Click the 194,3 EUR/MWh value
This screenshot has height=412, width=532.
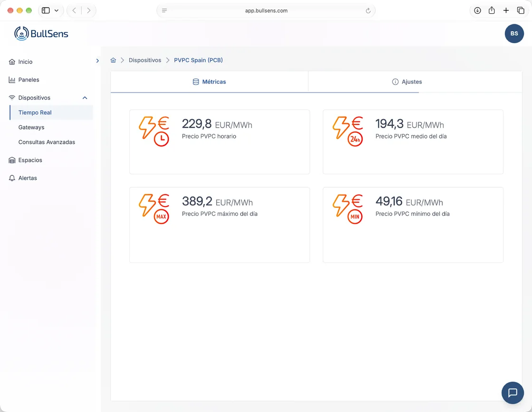click(x=410, y=124)
